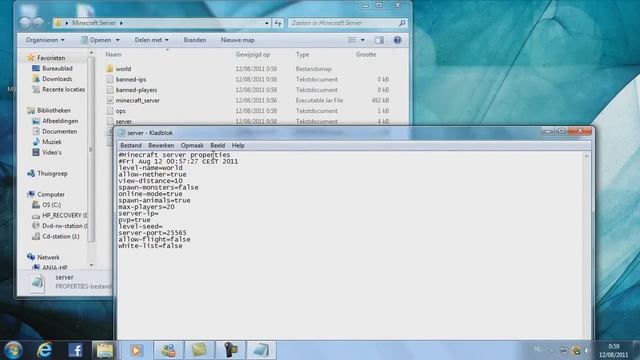The height and width of the screenshot is (360, 640).
Task: Sort by the Type column header
Action: pyautogui.click(x=302, y=54)
